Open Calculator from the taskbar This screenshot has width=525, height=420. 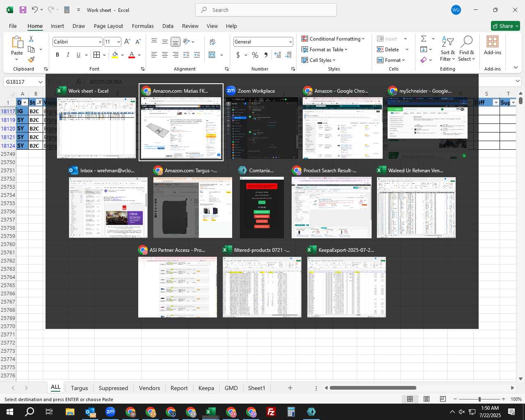pyautogui.click(x=291, y=412)
